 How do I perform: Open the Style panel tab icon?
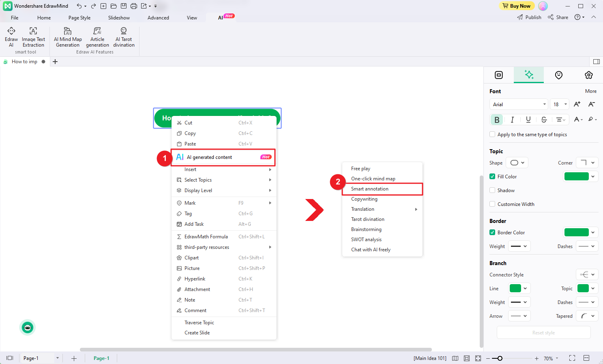point(499,75)
